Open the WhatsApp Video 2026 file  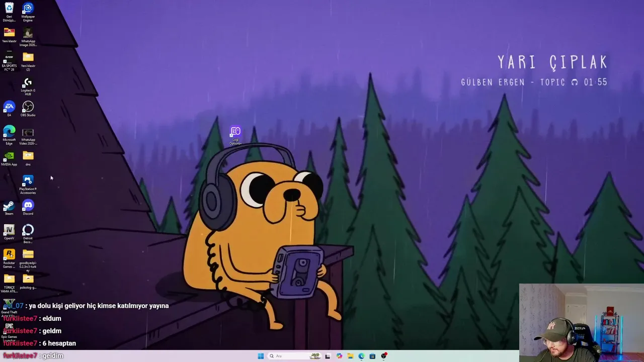click(28, 135)
